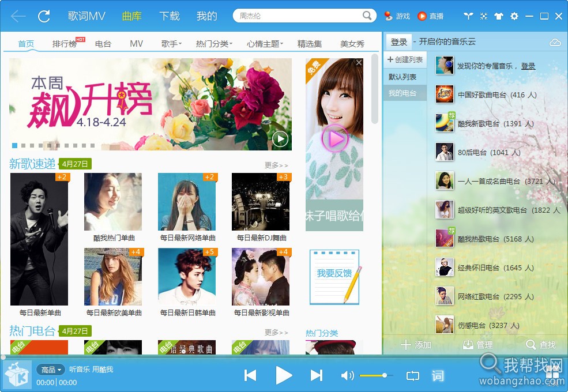Click the playback progress bar
The width and height of the screenshot is (568, 392).
click(x=284, y=357)
